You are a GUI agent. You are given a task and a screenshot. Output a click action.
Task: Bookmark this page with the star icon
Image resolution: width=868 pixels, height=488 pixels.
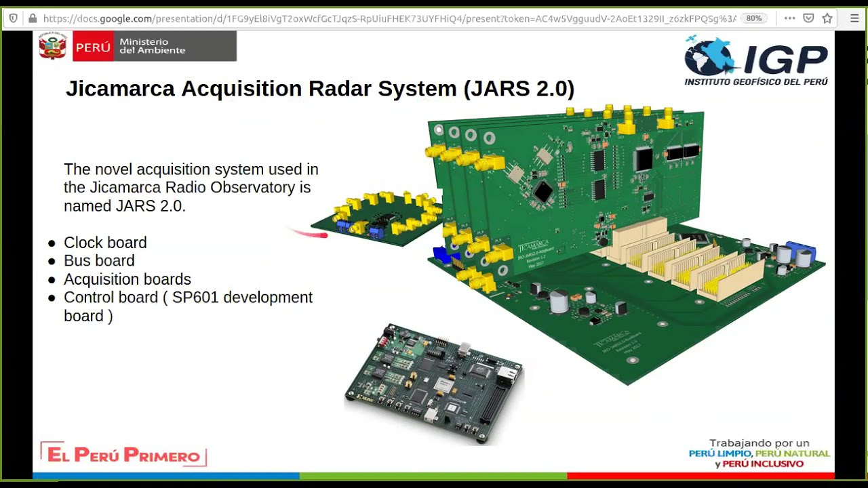[x=827, y=18]
